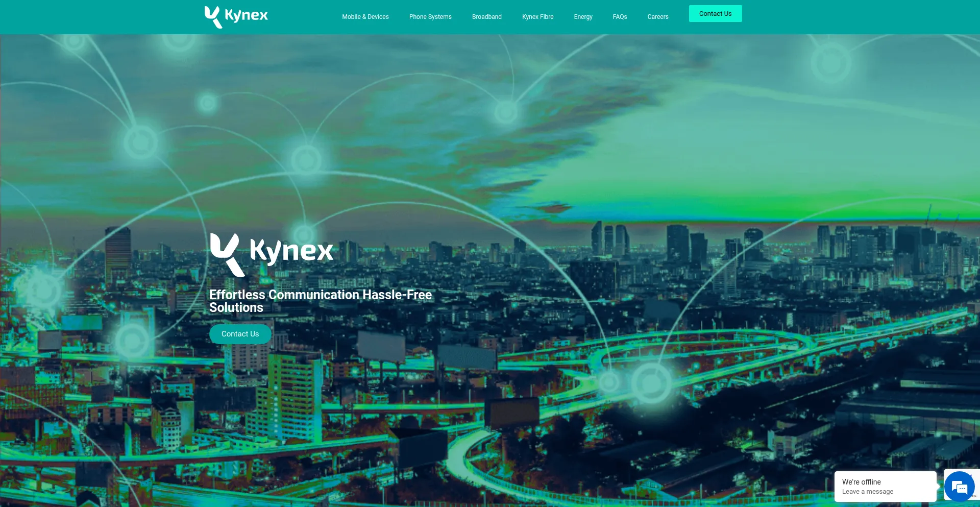Open the Phone Systems menu item

pyautogui.click(x=430, y=17)
